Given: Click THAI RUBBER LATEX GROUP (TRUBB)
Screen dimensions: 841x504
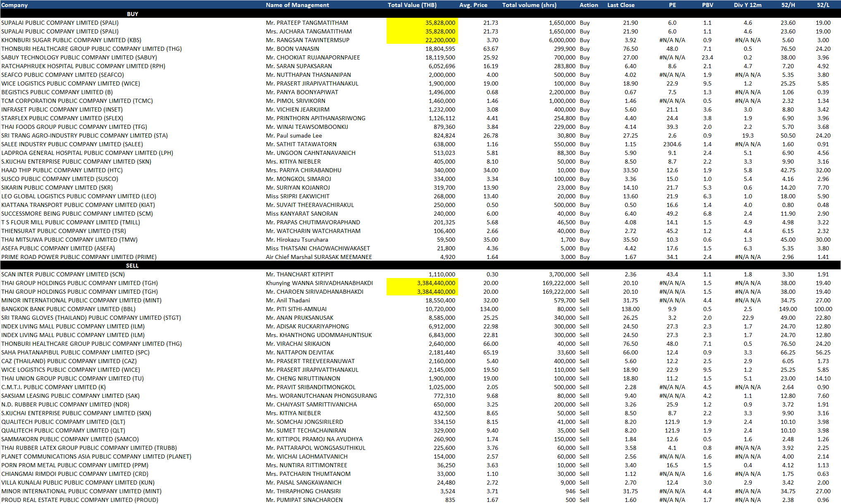Looking at the screenshot, I should point(89,448).
